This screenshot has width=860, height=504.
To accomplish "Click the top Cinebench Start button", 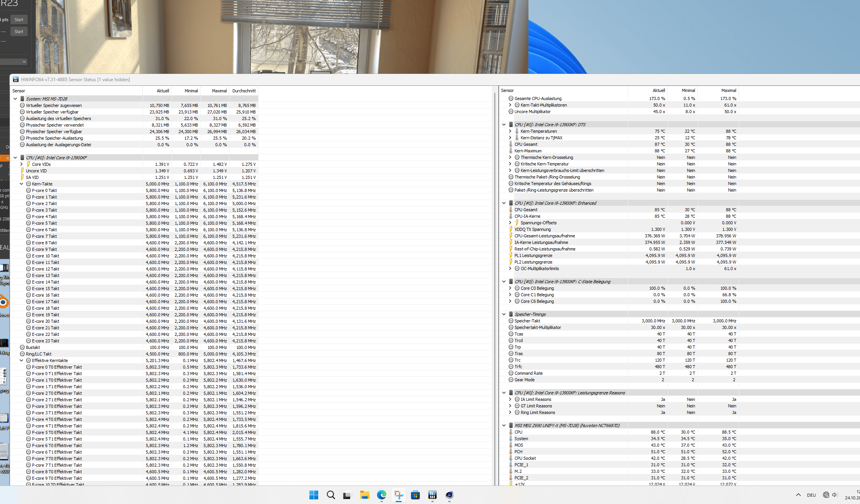I will [x=19, y=20].
